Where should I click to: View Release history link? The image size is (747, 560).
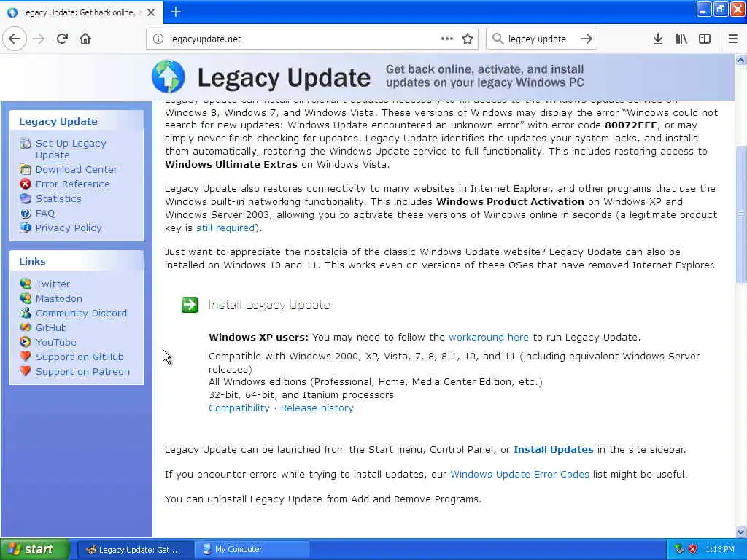tap(317, 408)
